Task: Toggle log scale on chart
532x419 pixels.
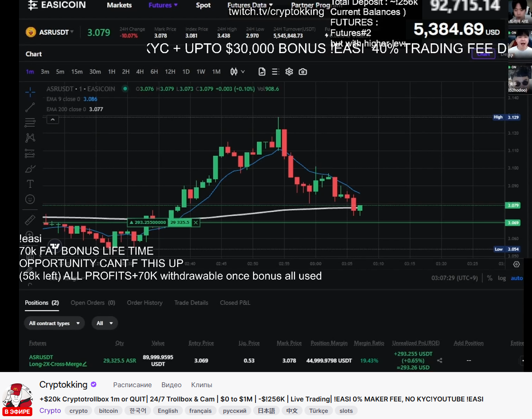Action: 502,278
